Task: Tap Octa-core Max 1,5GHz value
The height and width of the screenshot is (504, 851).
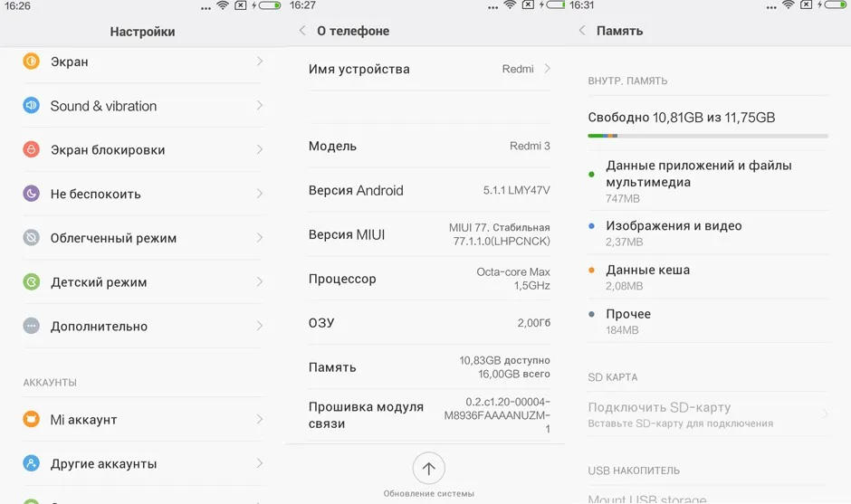Action: 513,279
